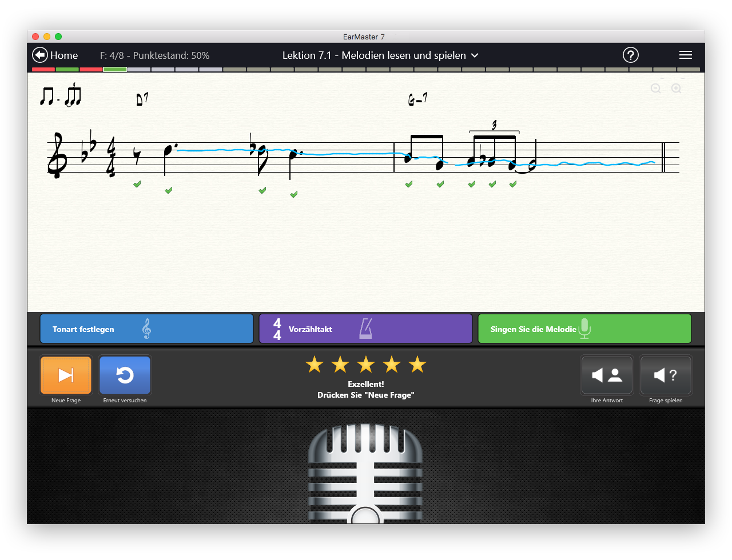This screenshot has height=560, width=732.
Task: Click the Vorzähltakt metronome button
Action: point(365,329)
